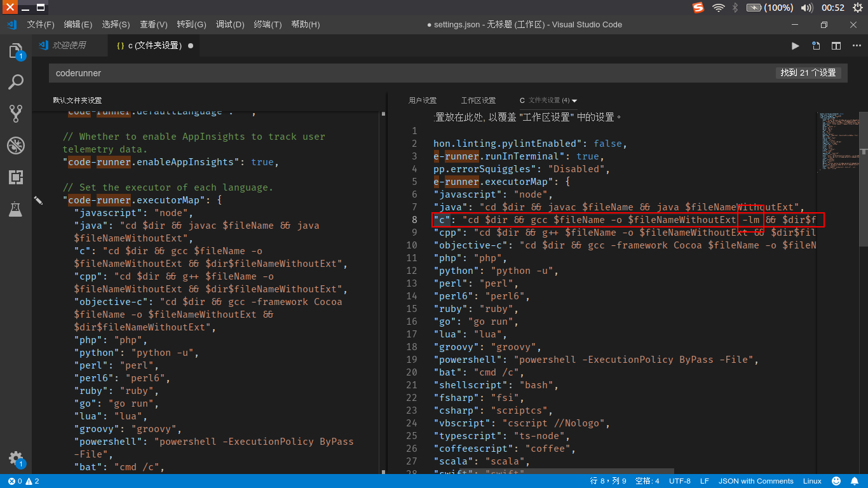
Task: Click the Run Code play button
Action: 795,46
